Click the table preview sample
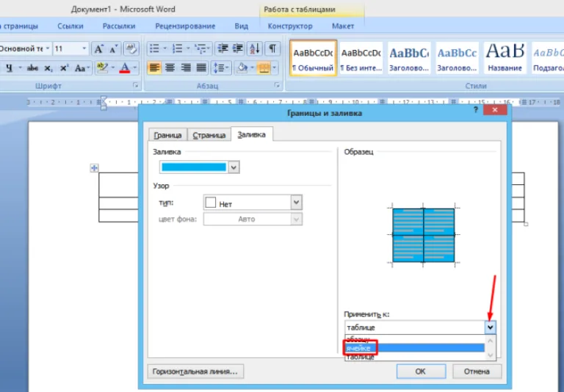This screenshot has width=564, height=392. click(423, 235)
